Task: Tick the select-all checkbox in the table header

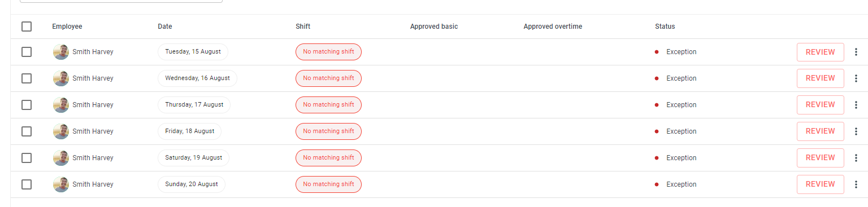Action: 27,27
